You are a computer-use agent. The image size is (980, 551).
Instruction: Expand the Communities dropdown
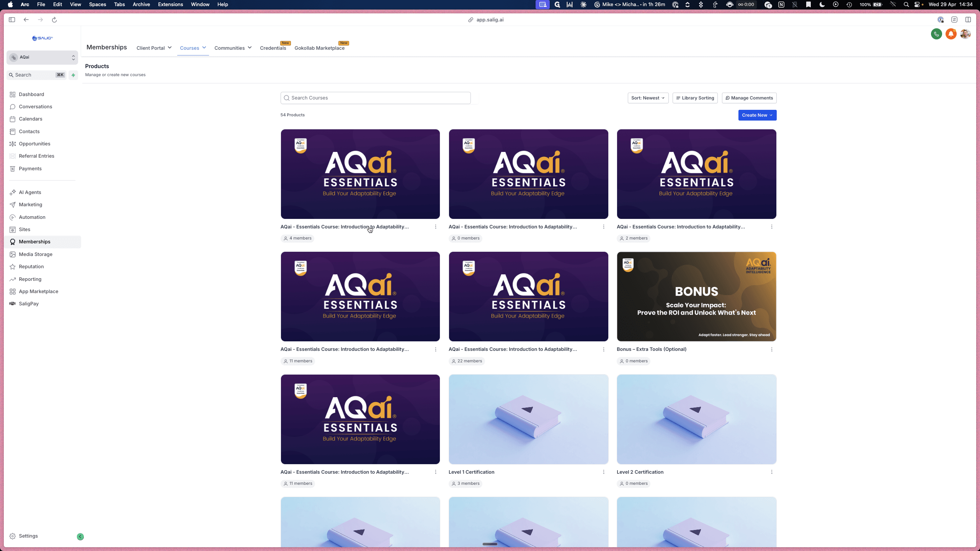[233, 48]
